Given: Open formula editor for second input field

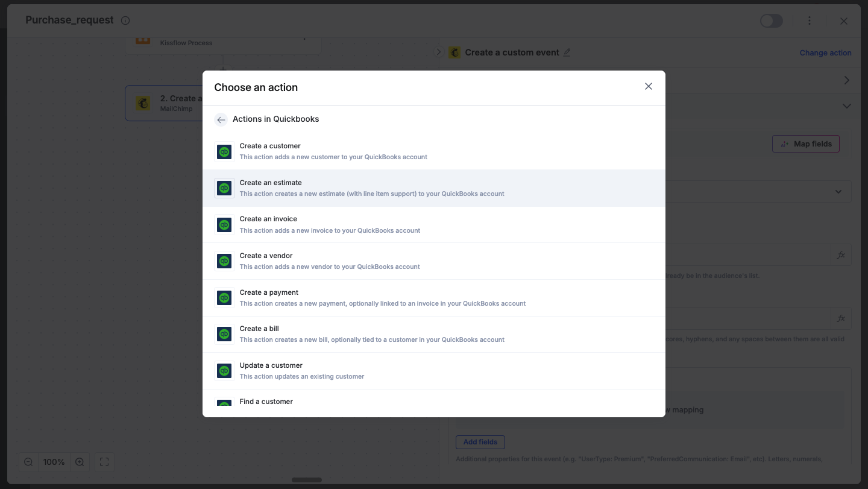Looking at the screenshot, I should point(841,319).
